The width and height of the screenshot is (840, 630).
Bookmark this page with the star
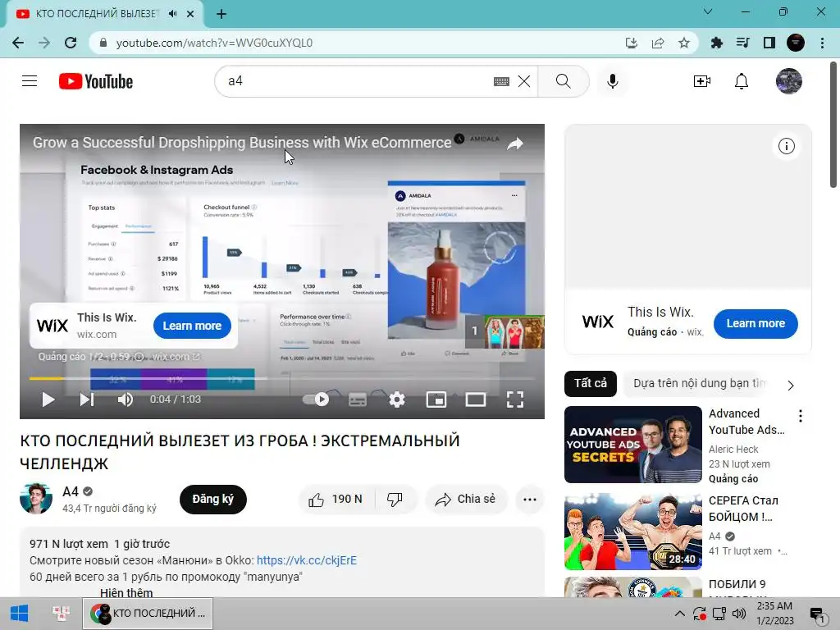tap(684, 43)
